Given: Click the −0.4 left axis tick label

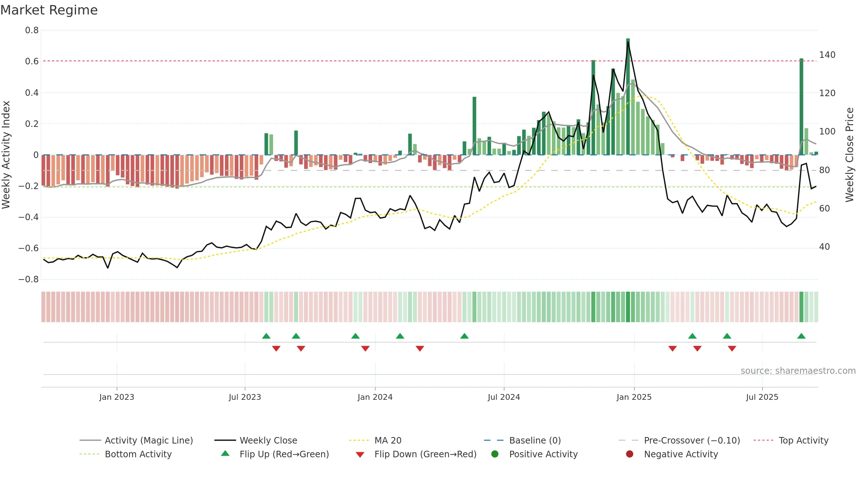Looking at the screenshot, I should [29, 217].
